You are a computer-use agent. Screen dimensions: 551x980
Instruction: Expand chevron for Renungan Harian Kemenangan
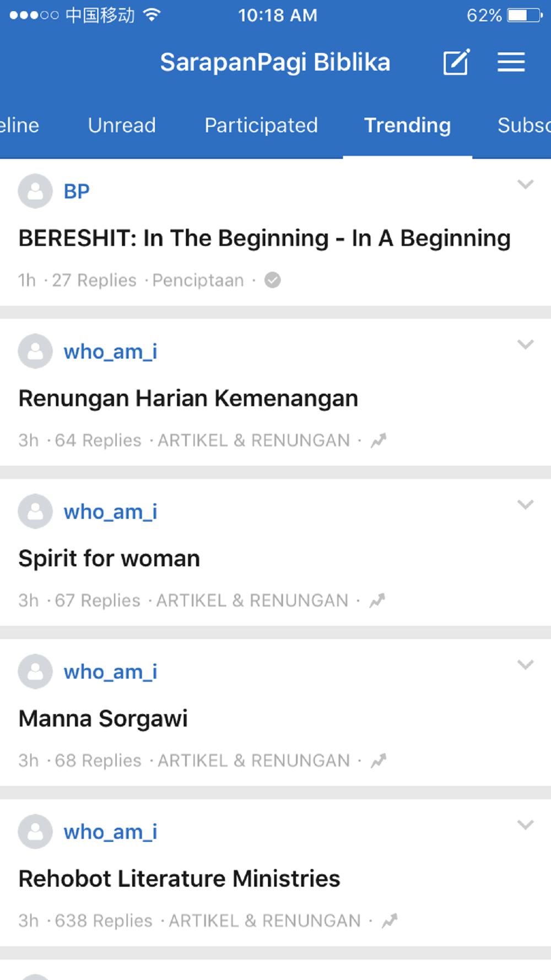[x=526, y=344]
